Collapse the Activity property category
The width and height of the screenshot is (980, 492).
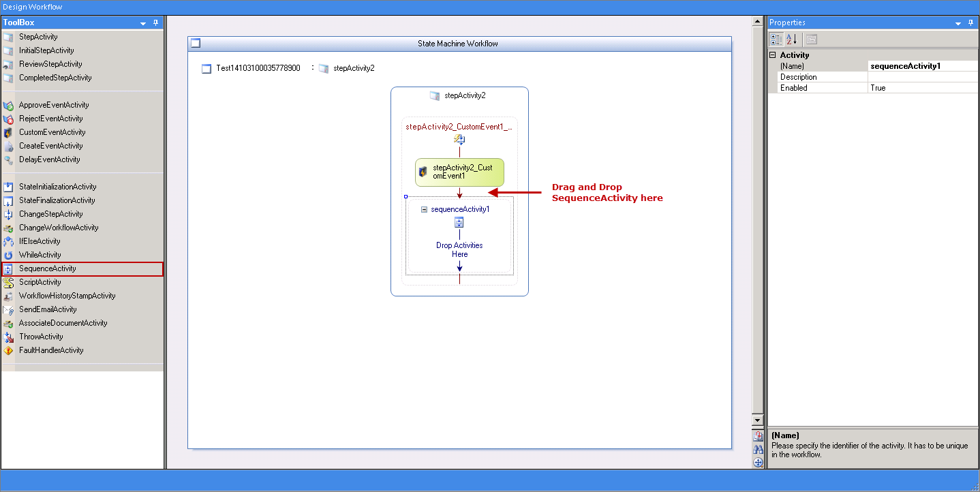point(773,55)
